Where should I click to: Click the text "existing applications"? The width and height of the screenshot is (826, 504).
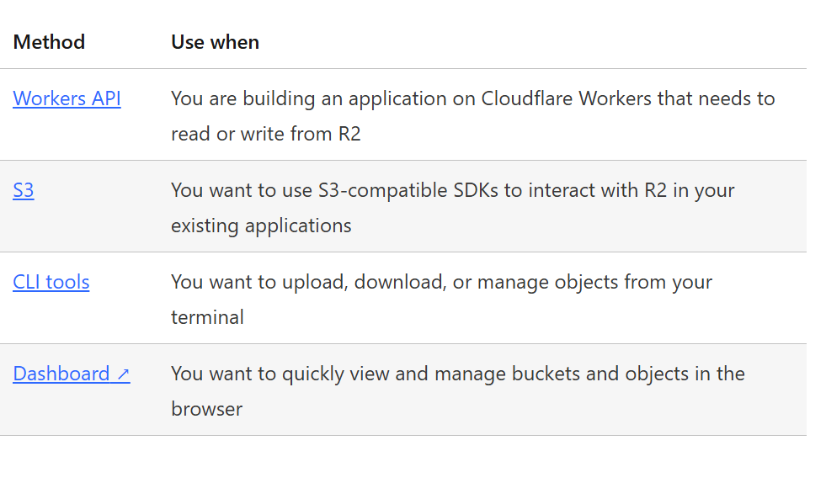click(261, 225)
